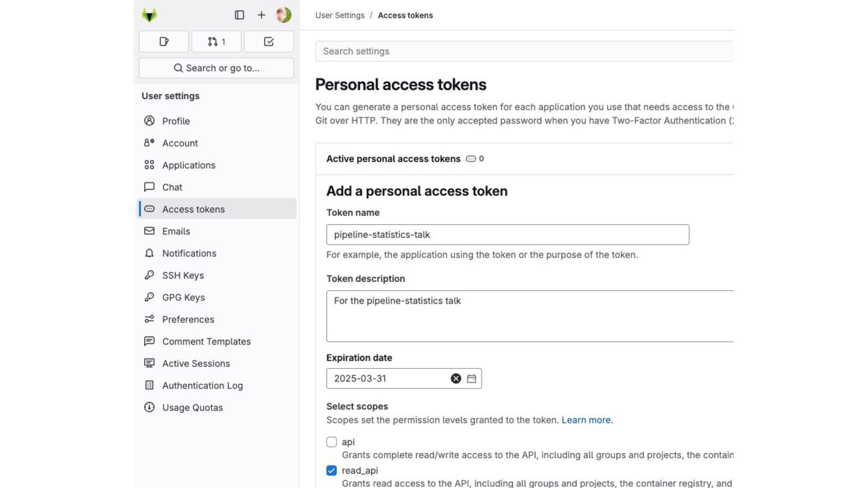Open the to-do list icon
The image size is (868, 488).
(269, 42)
